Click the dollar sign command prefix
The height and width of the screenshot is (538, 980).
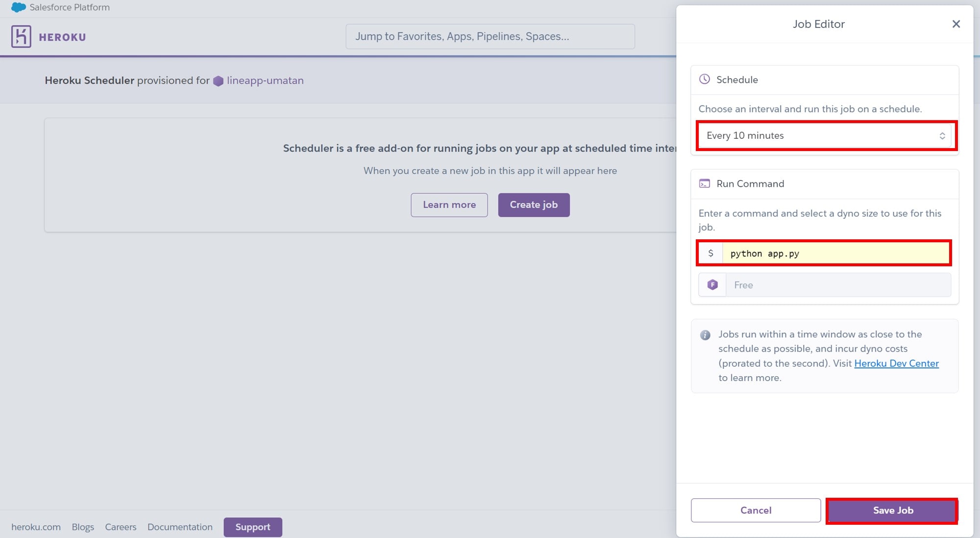pos(710,254)
